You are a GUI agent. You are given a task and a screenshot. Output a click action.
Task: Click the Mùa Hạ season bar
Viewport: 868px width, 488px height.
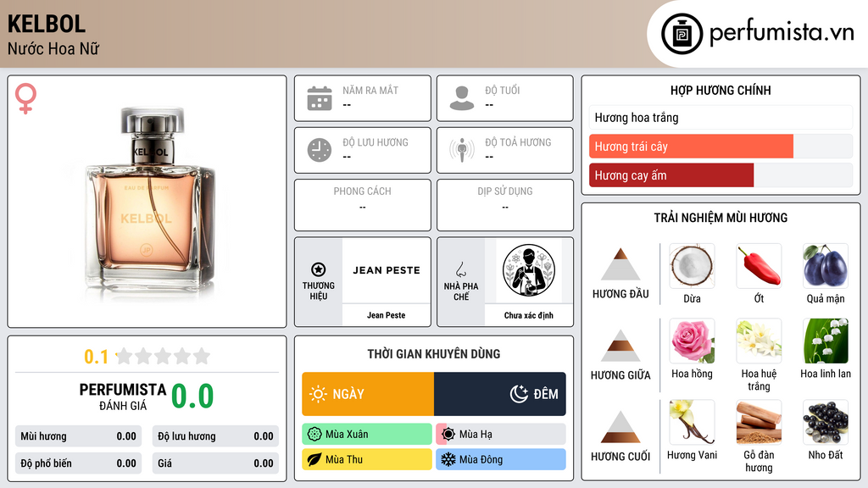501,435
